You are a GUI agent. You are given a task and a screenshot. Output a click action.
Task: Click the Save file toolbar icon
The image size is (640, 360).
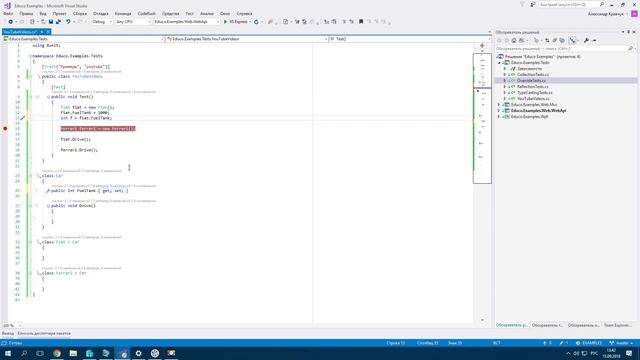point(51,22)
